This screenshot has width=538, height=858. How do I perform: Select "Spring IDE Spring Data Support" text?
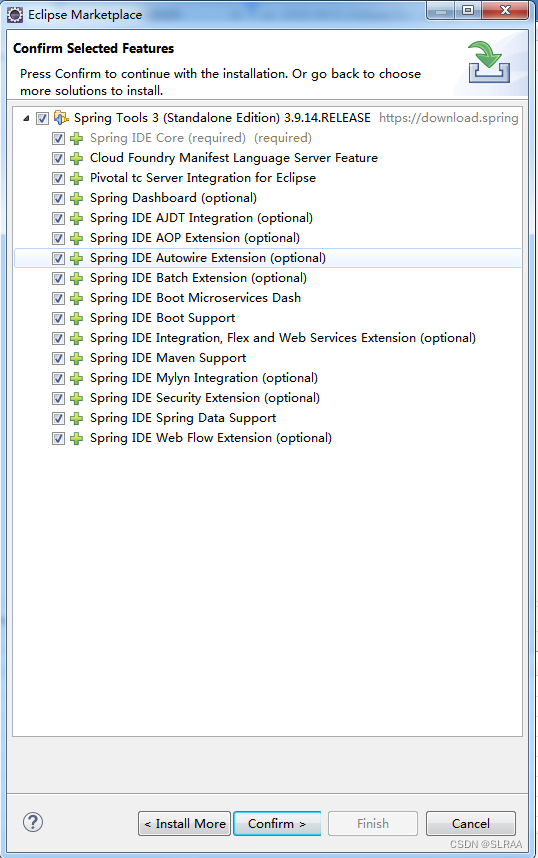click(x=183, y=418)
